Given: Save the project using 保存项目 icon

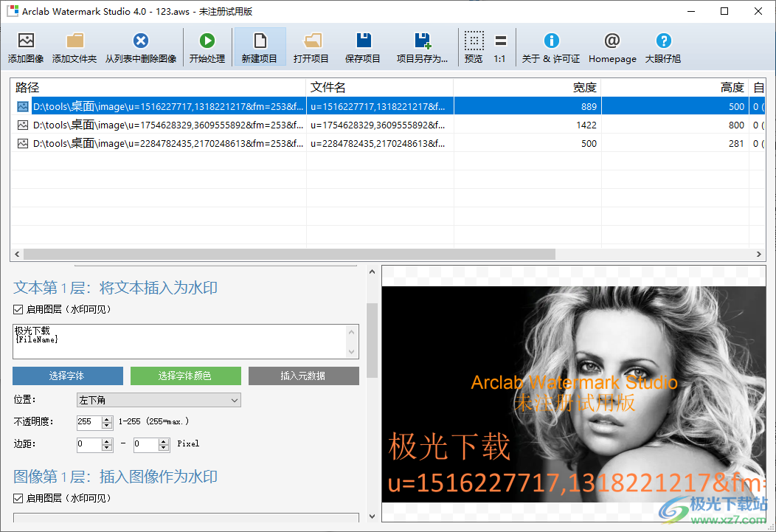Looking at the screenshot, I should pyautogui.click(x=363, y=41).
